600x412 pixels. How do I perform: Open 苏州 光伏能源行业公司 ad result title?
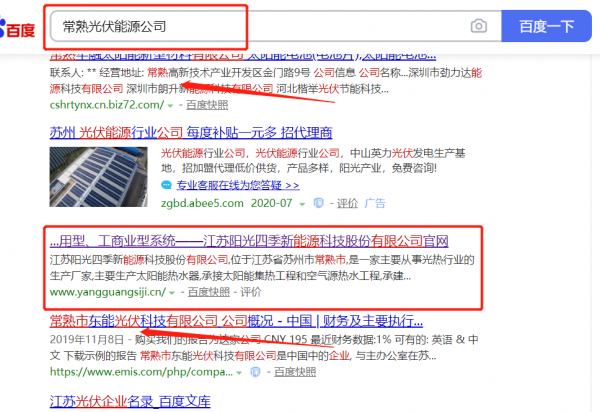pos(191,133)
